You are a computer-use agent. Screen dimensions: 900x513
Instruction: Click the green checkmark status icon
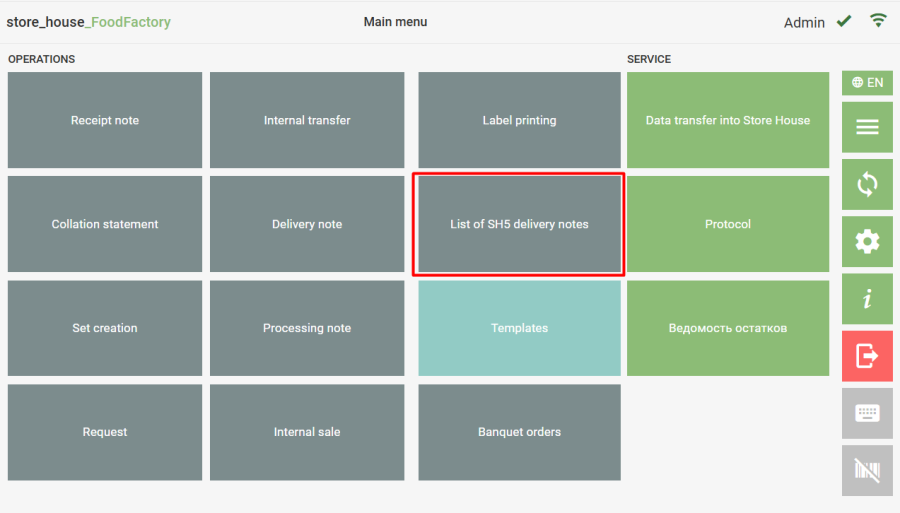point(844,21)
